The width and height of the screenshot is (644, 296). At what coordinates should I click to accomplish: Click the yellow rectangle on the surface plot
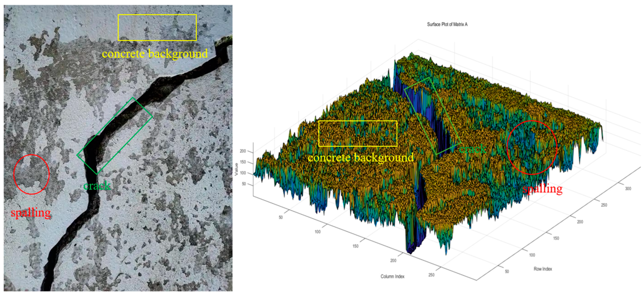pyautogui.click(x=358, y=134)
